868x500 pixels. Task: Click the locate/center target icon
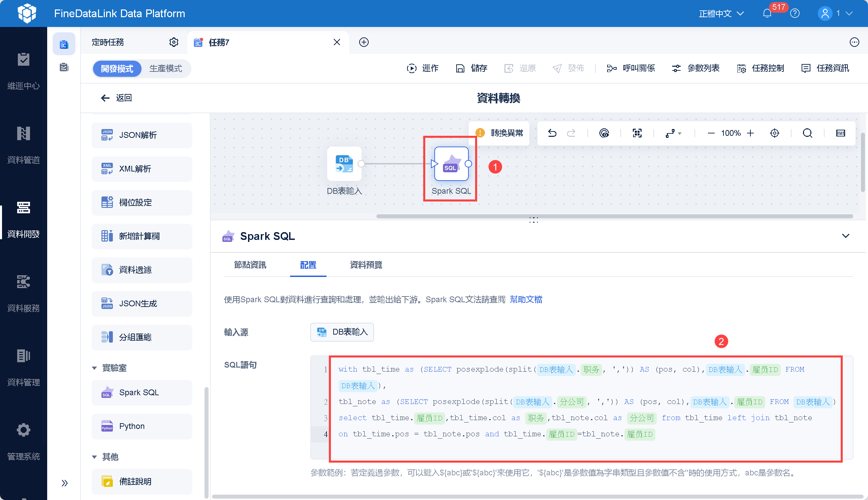click(x=774, y=133)
